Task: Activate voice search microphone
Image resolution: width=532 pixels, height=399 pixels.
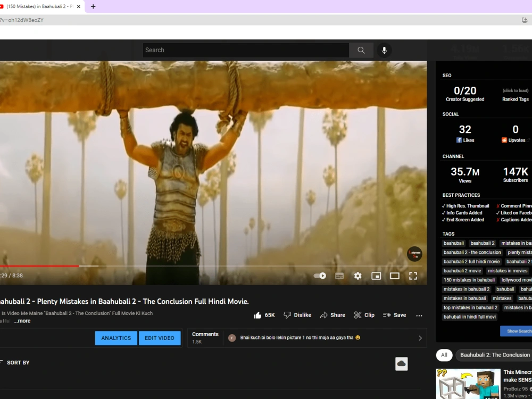Action: pos(384,50)
